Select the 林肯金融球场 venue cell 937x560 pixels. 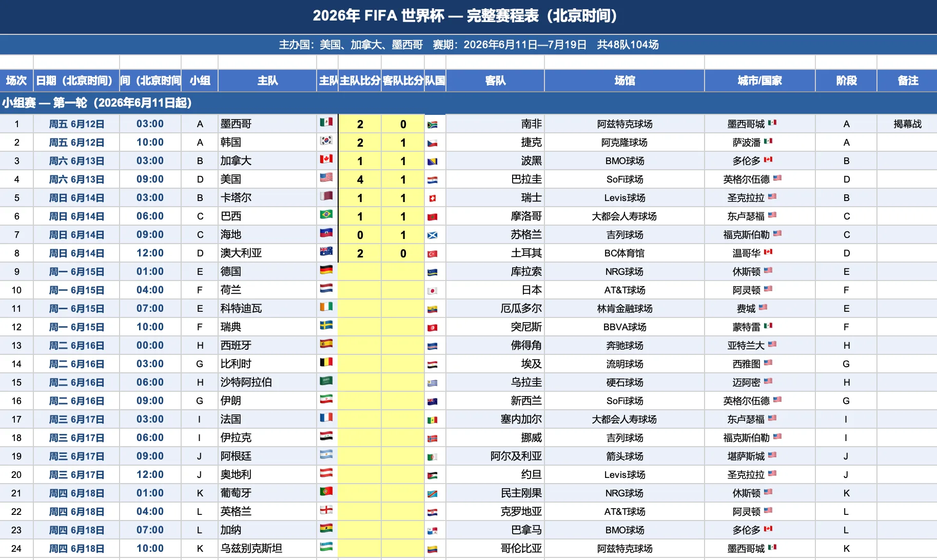[x=624, y=308]
